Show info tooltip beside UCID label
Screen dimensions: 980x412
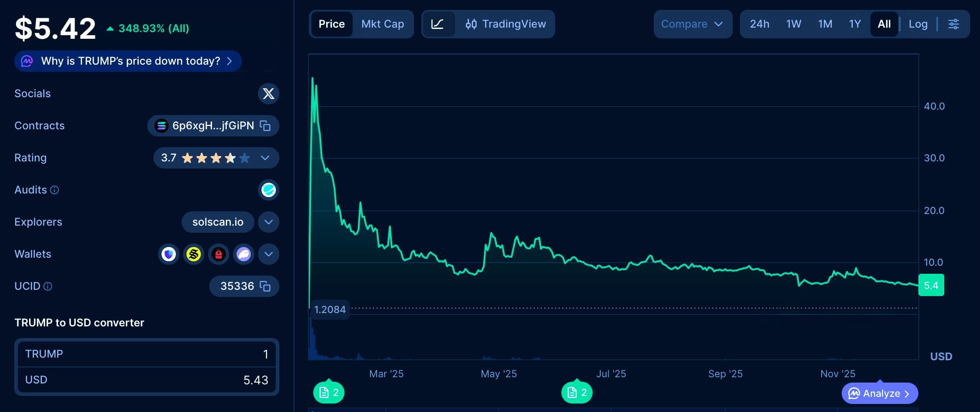[x=48, y=286]
